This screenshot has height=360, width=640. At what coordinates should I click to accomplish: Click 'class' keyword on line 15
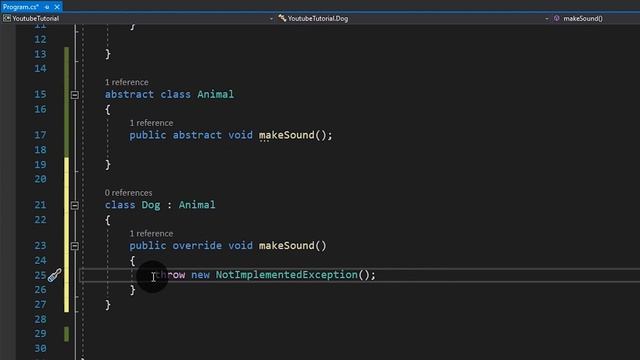pyautogui.click(x=176, y=94)
